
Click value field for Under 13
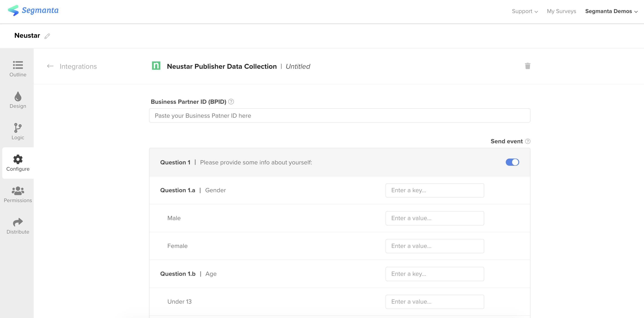(434, 302)
